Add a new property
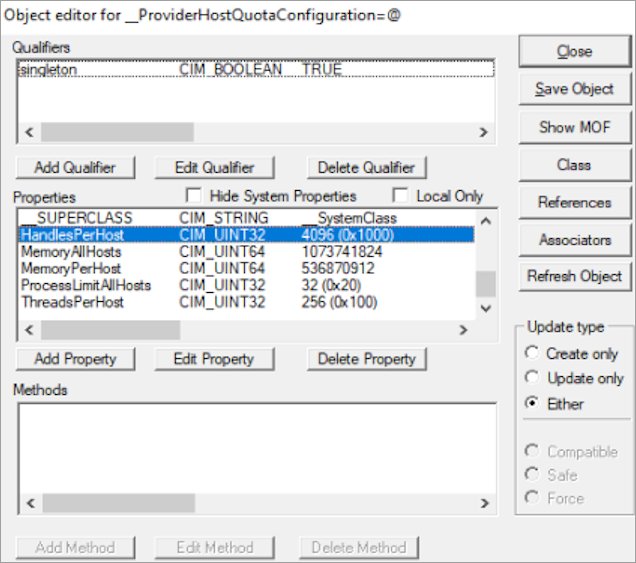The image size is (636, 563). [75, 359]
